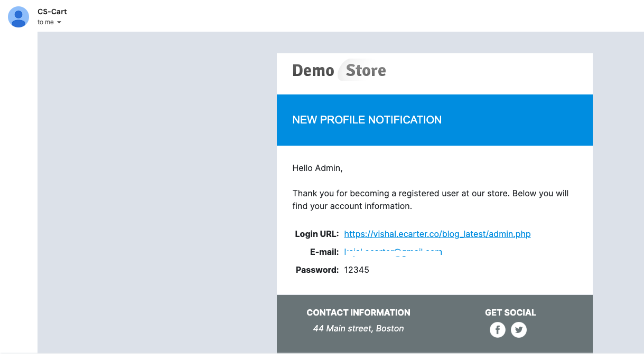Screen dimensions: 644x362
Task: Click the 'Login URL:' label
Action: [x=316, y=234]
